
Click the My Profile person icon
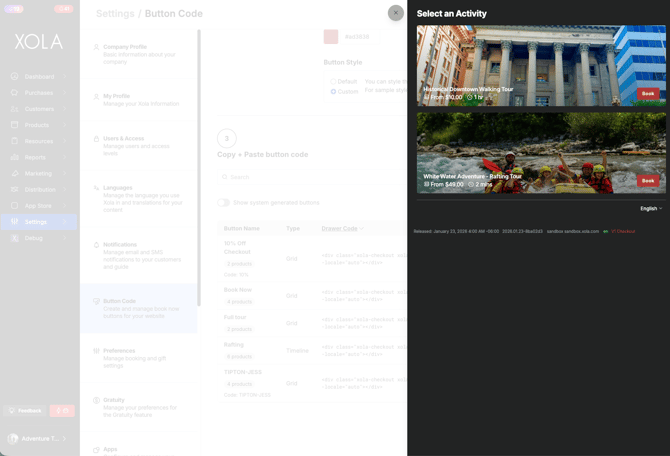tap(96, 97)
